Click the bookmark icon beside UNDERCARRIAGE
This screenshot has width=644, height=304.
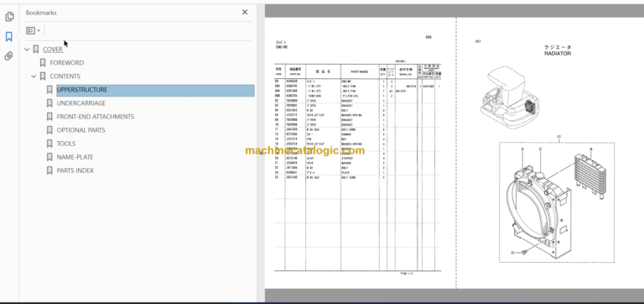click(49, 103)
